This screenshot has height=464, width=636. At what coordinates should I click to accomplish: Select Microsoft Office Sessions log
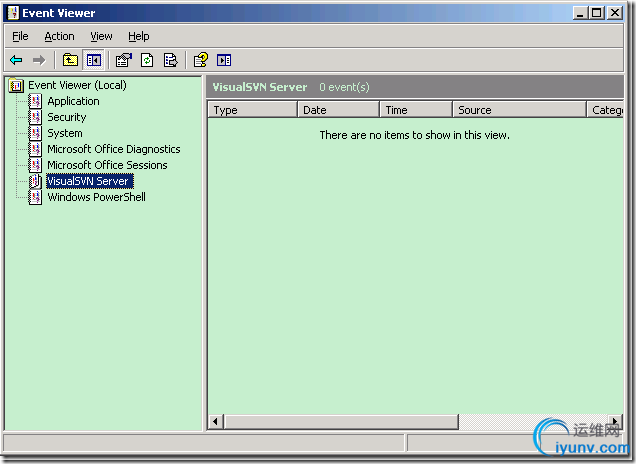107,165
